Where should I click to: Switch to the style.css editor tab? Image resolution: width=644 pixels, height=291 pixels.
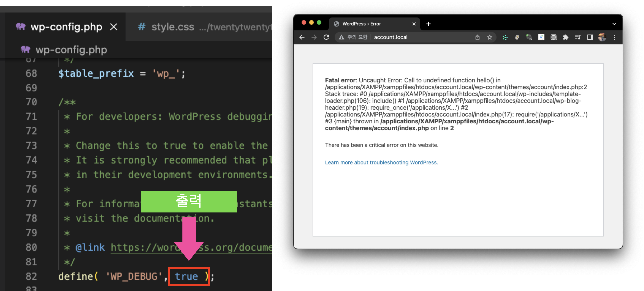tap(173, 27)
